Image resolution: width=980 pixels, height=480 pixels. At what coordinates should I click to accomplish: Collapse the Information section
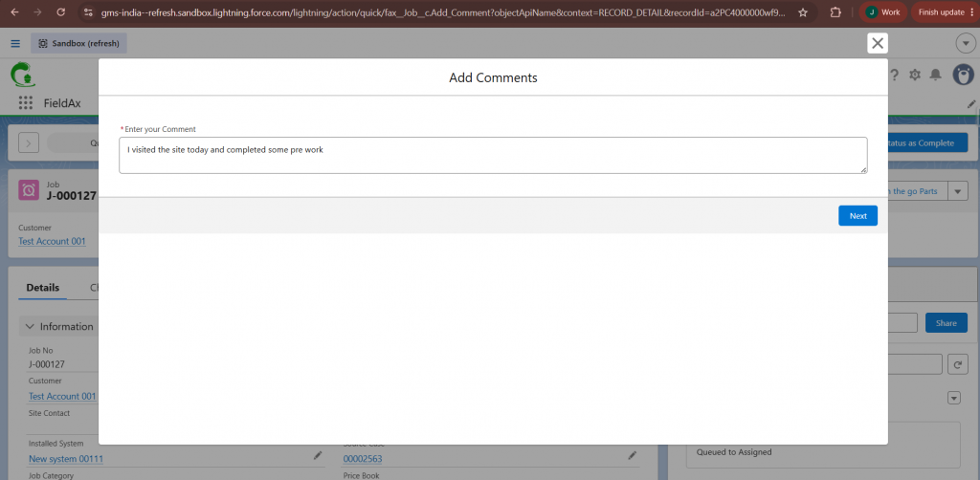point(30,326)
